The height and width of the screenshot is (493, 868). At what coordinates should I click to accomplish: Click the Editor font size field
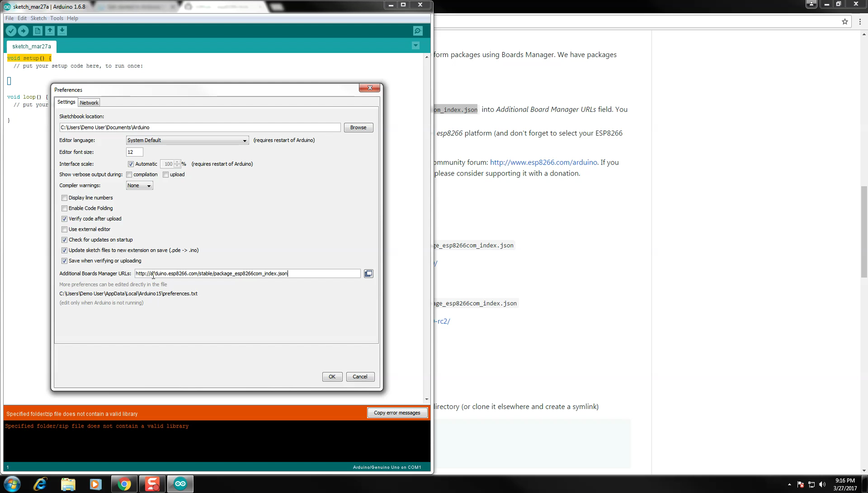click(x=134, y=152)
